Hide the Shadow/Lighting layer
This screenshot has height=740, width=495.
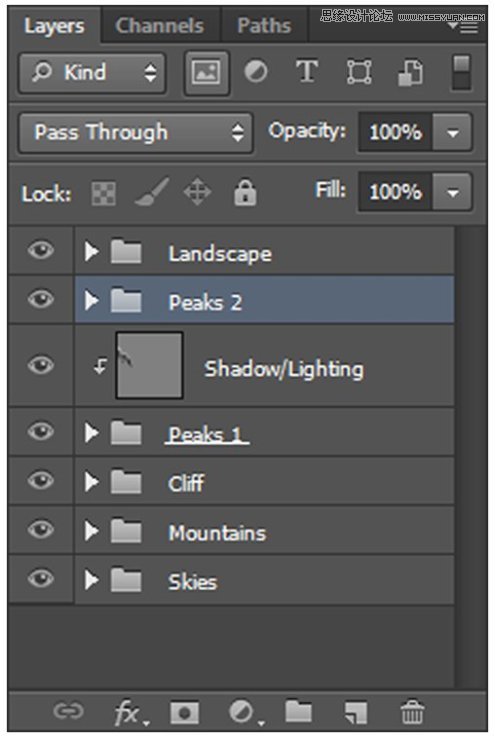click(x=41, y=365)
